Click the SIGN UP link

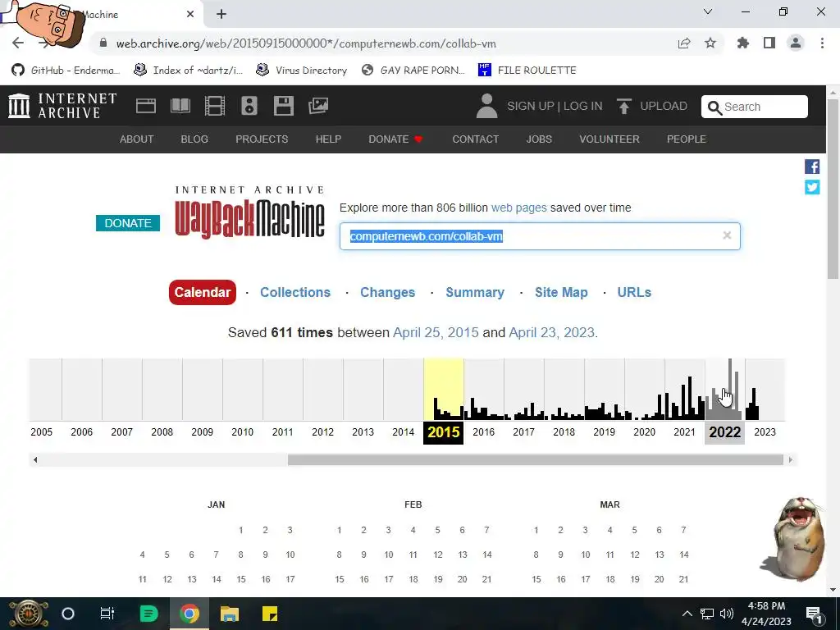531,106
